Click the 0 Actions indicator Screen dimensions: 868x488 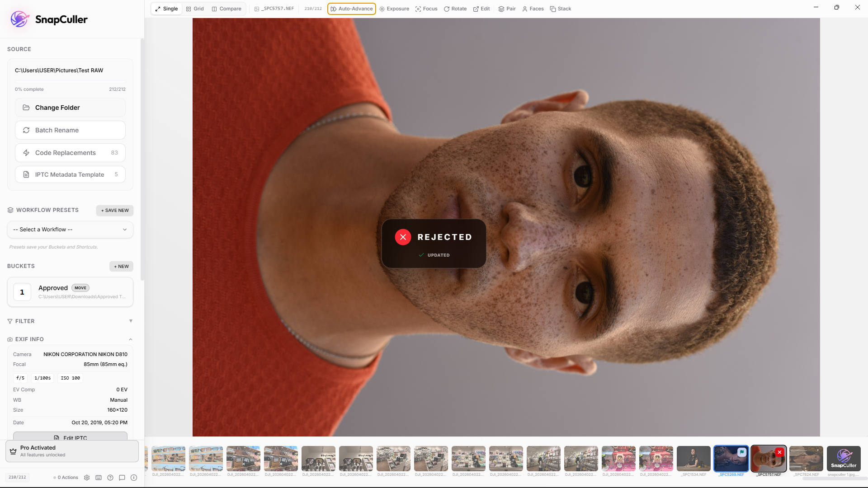point(66,478)
